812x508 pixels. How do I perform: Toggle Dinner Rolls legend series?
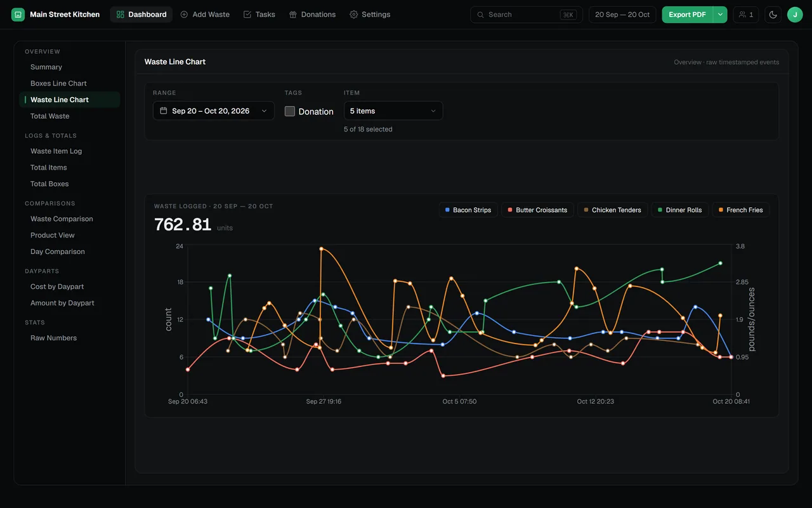(x=680, y=210)
